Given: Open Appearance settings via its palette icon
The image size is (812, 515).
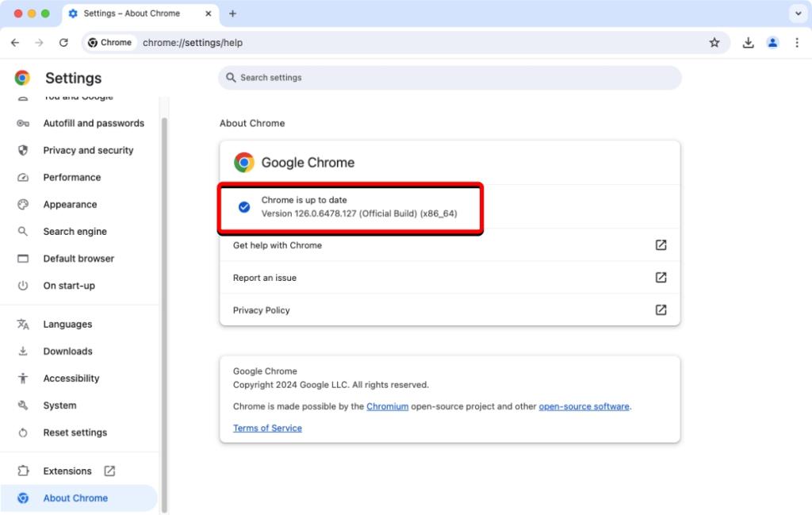Looking at the screenshot, I should point(22,204).
